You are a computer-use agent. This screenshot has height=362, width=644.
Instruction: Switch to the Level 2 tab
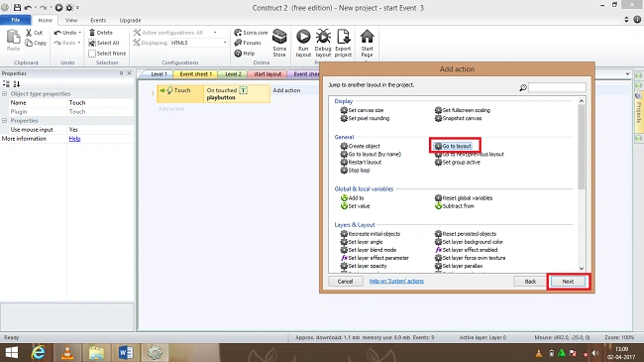point(233,74)
